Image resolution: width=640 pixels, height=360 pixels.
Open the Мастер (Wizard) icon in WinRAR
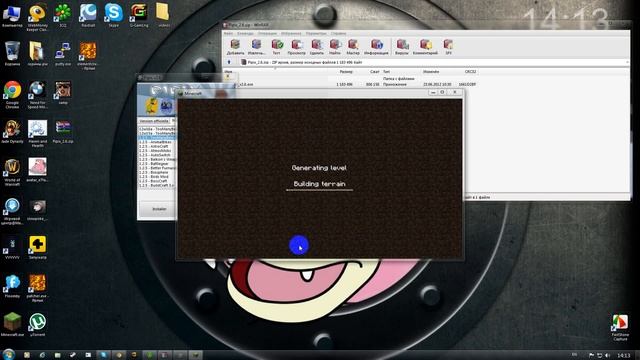[x=353, y=47]
